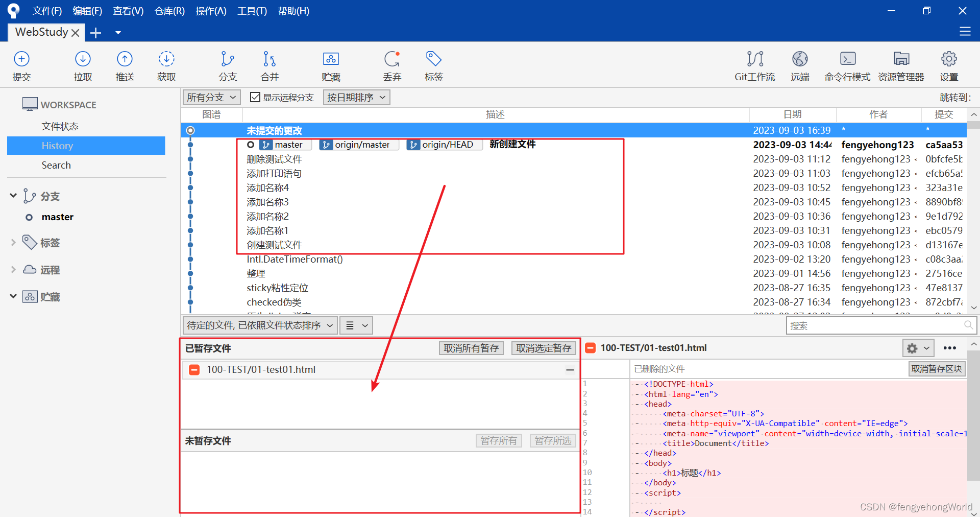Click the minus unstage icon on staged file row
Viewport: 980px width, 517px height.
click(x=570, y=369)
